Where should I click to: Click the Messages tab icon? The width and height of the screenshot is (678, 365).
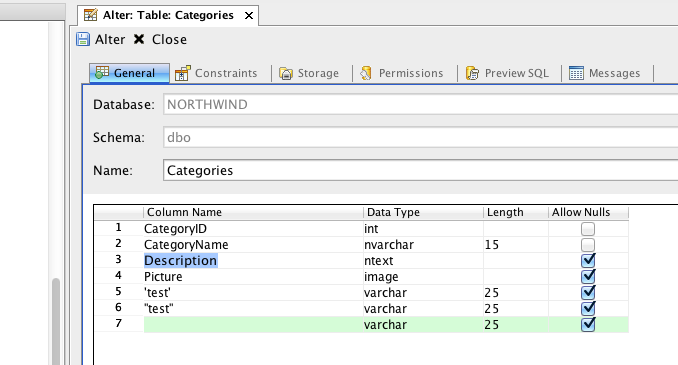pyautogui.click(x=576, y=73)
